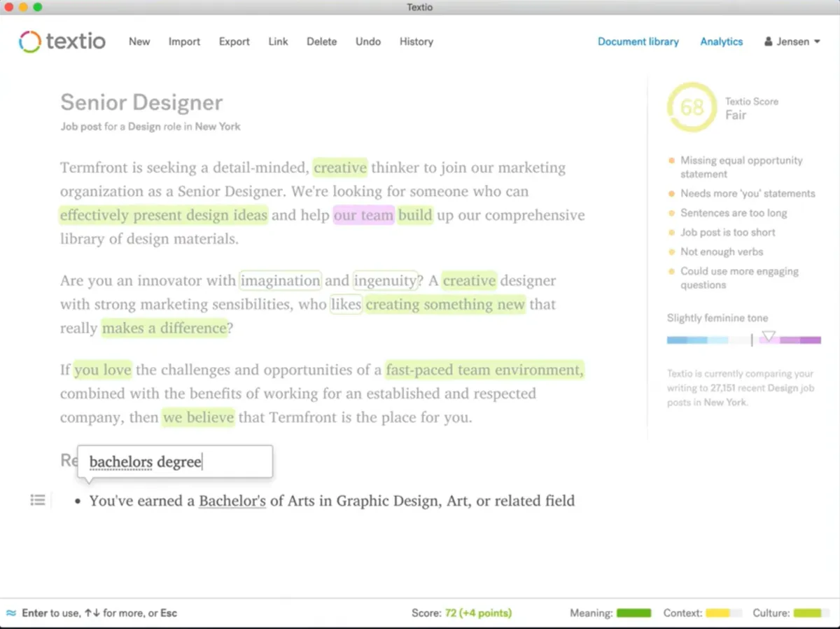Viewport: 840px width, 629px height.
Task: Click the 'Slightly feminine tone' label
Action: [717, 318]
